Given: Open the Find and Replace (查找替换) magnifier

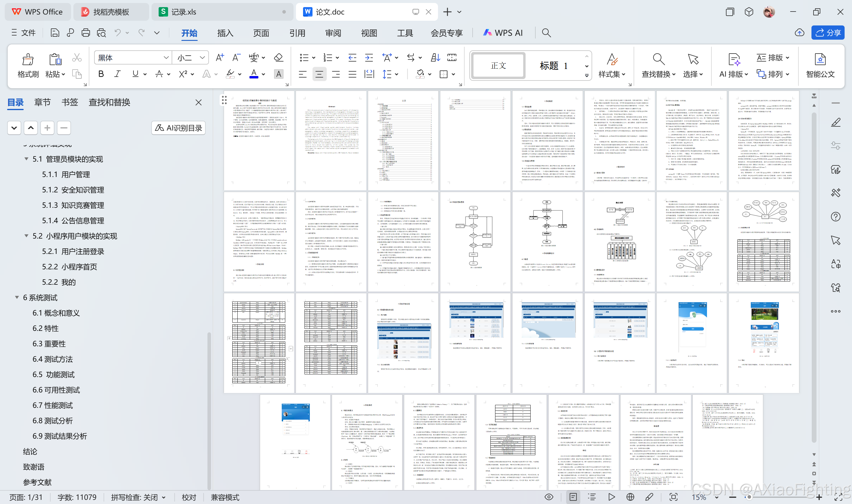Looking at the screenshot, I should [x=658, y=59].
